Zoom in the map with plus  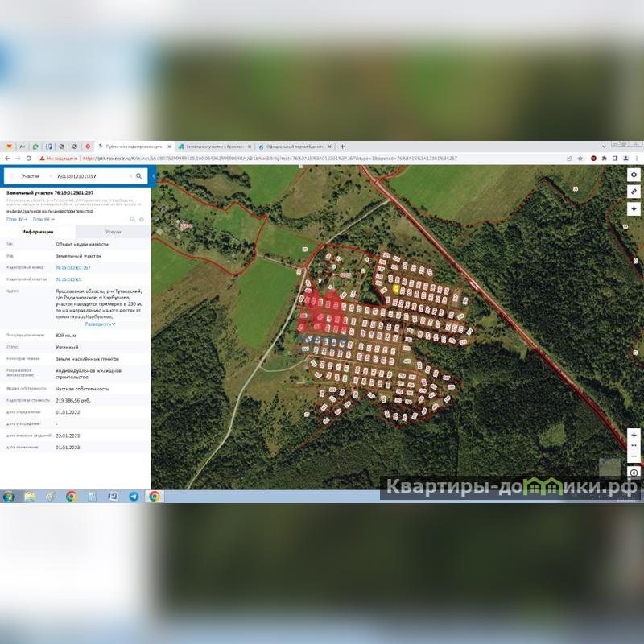point(634,436)
